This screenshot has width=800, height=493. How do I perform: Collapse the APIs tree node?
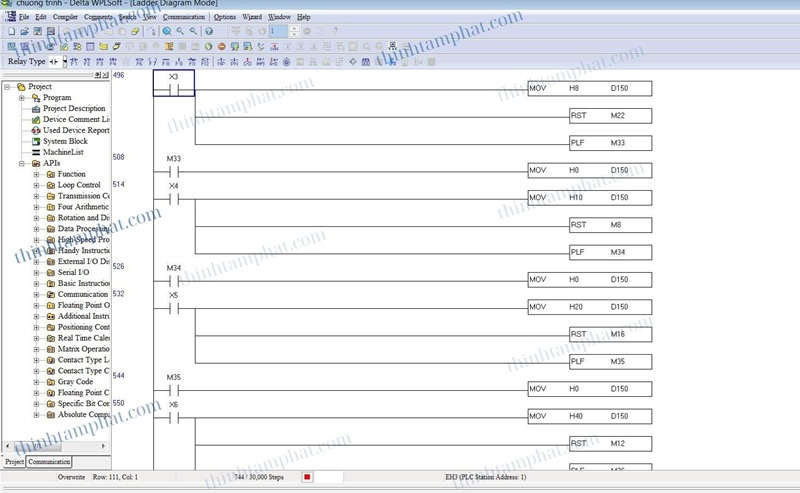point(23,163)
